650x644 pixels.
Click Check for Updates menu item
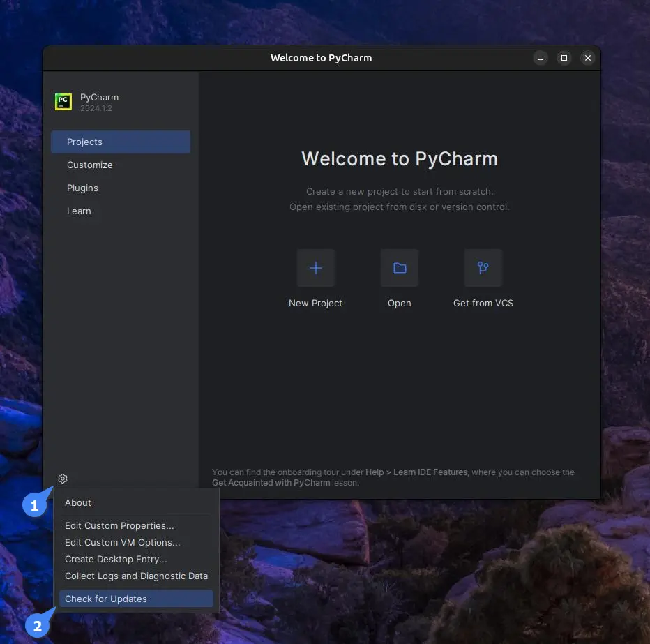pyautogui.click(x=136, y=599)
